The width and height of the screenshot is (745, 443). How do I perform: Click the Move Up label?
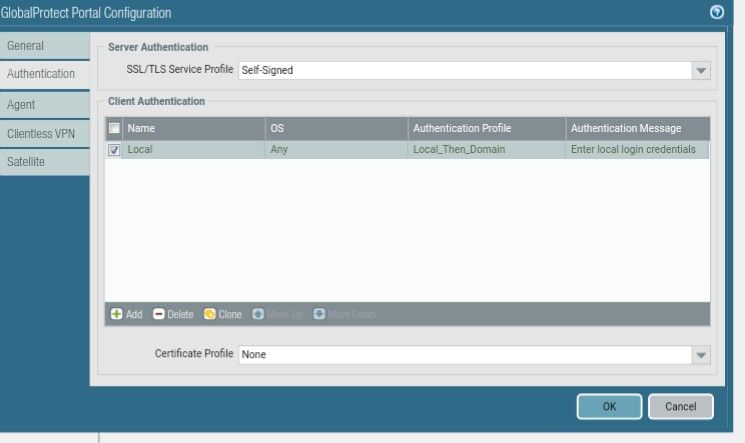point(285,314)
